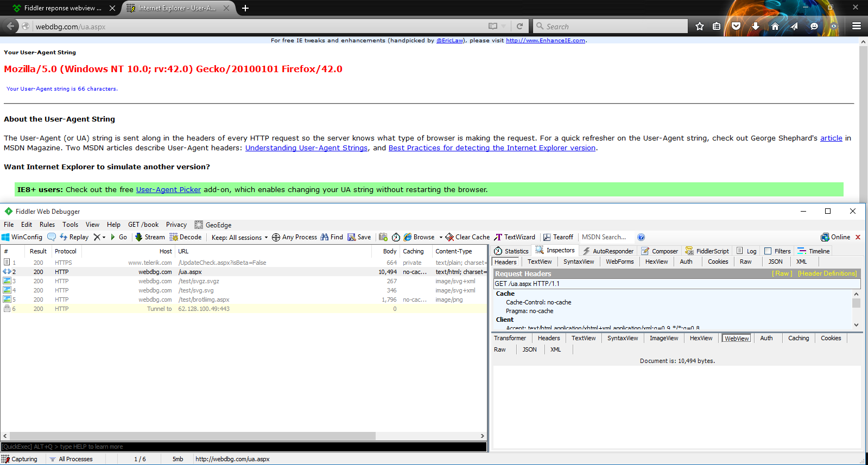Screen dimensions: 868x465
Task: Close the Fiddler toolbar with red X
Action: tap(858, 237)
